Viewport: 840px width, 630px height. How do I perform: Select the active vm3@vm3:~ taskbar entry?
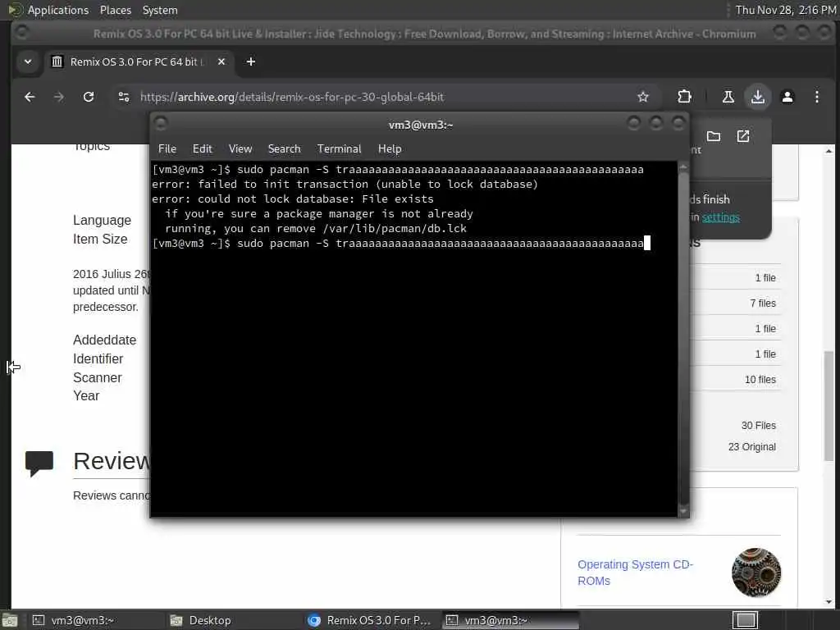511,620
